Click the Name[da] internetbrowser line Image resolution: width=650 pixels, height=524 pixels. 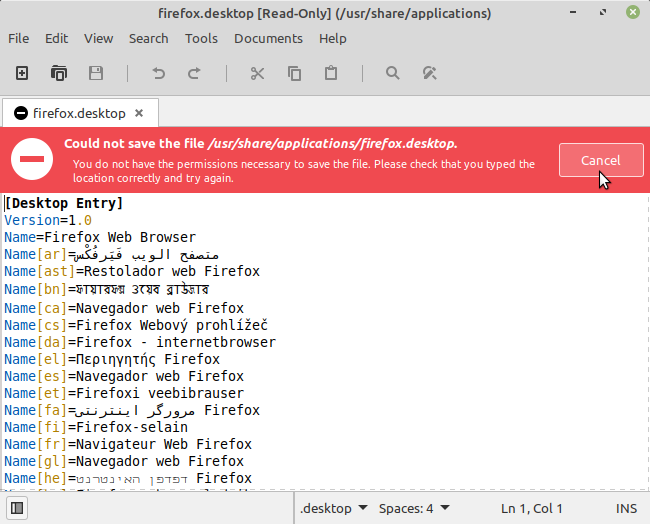click(140, 342)
